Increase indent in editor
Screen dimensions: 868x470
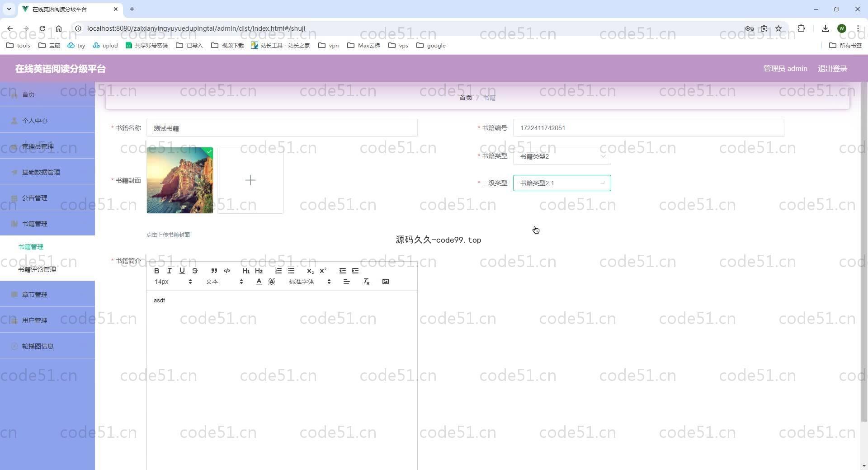coord(355,271)
